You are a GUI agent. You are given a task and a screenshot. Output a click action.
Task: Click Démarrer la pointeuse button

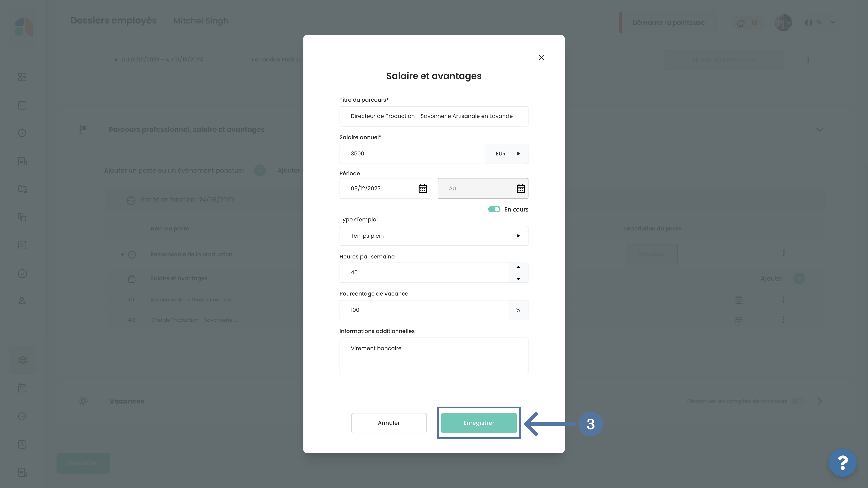[x=668, y=23]
